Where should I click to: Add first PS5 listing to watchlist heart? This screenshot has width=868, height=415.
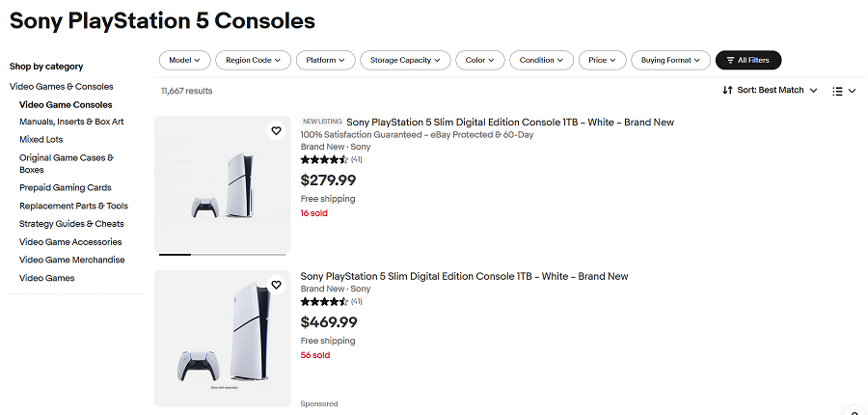point(276,130)
